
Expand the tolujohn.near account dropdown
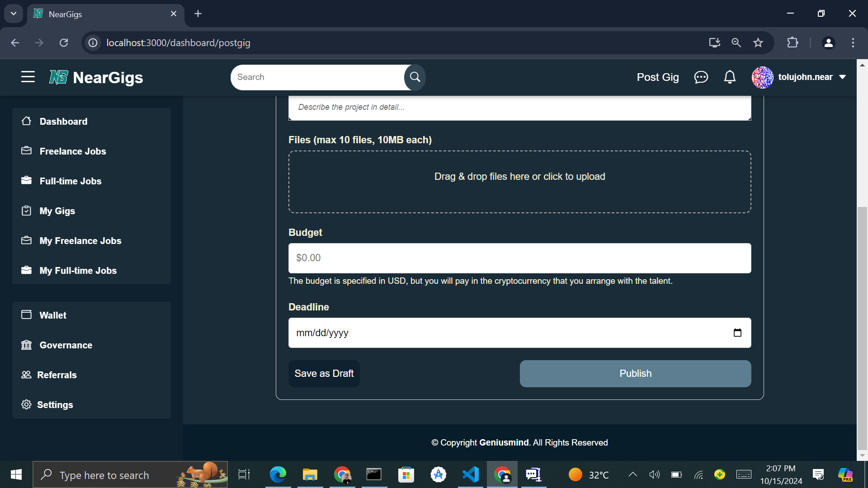(843, 77)
